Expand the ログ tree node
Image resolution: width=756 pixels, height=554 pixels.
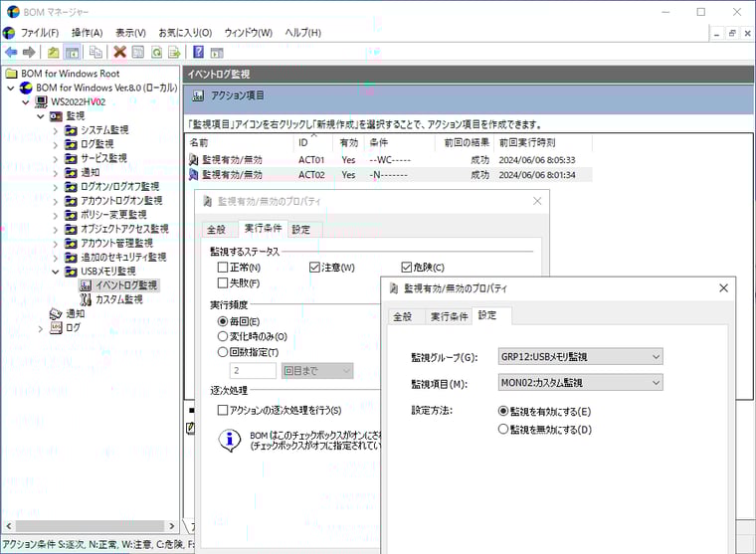click(41, 328)
